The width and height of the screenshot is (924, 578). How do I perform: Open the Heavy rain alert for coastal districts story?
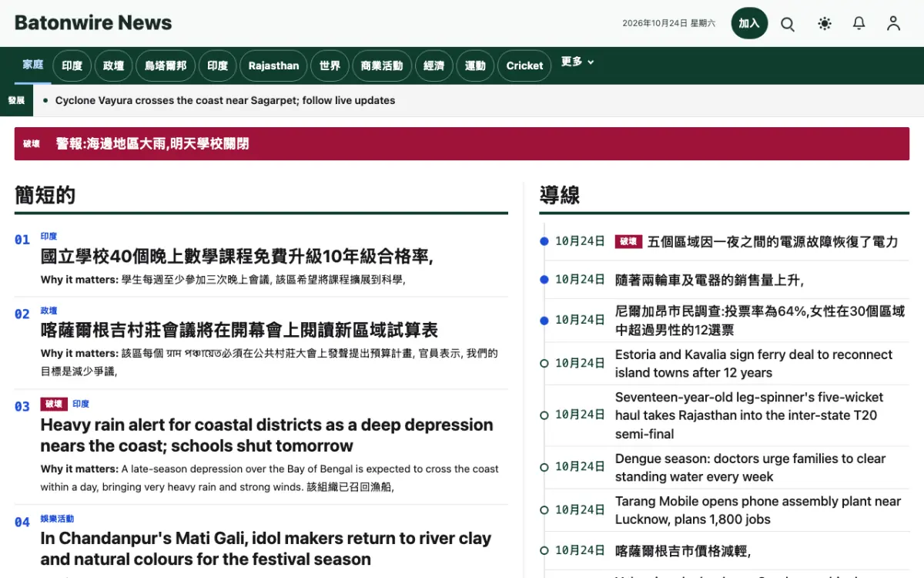pyautogui.click(x=267, y=435)
